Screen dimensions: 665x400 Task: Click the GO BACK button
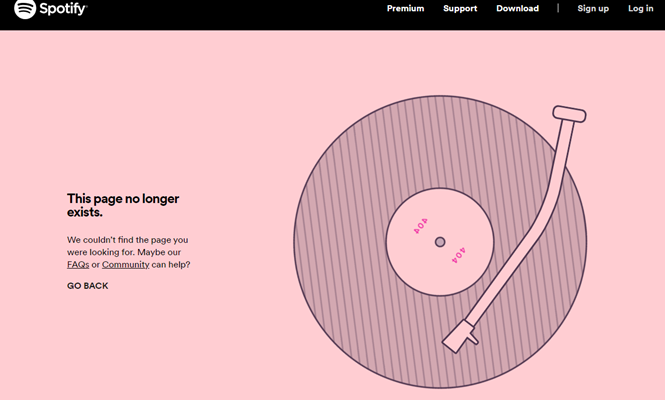click(x=88, y=286)
